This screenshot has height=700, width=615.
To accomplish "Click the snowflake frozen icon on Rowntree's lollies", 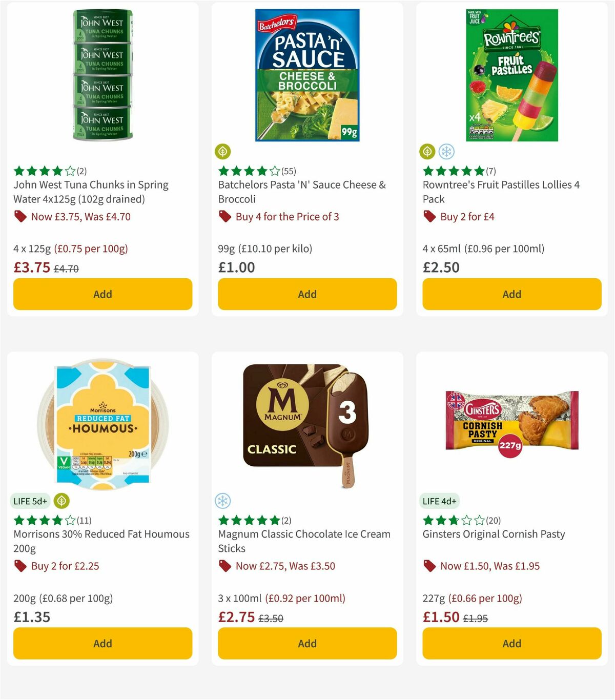I will click(x=445, y=152).
